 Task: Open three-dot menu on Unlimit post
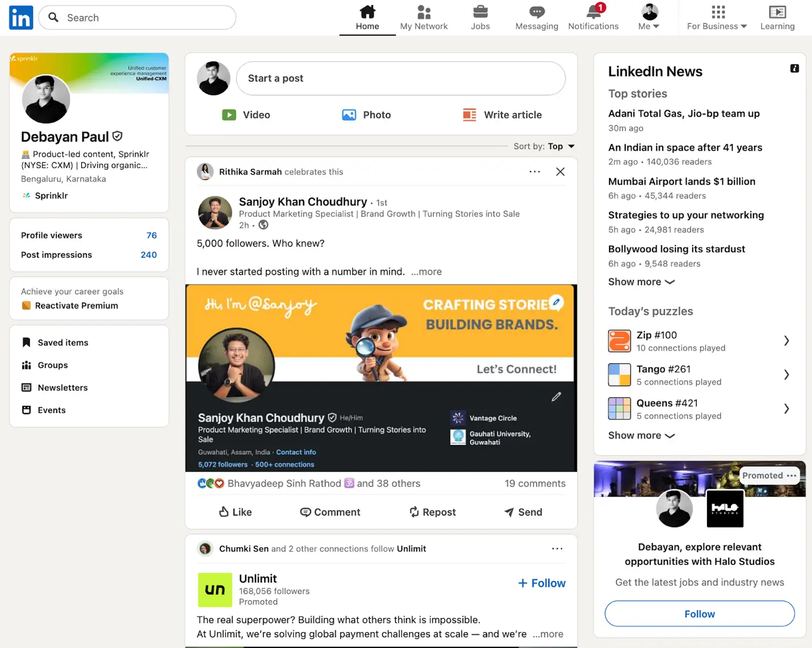557,549
